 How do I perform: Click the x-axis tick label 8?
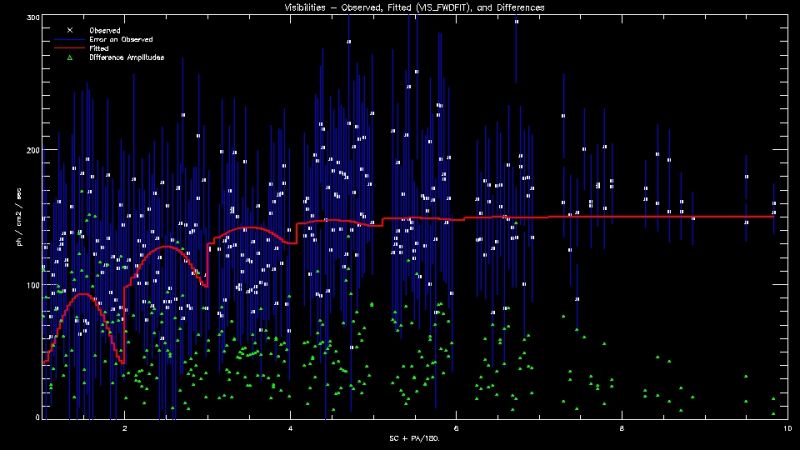tap(621, 426)
